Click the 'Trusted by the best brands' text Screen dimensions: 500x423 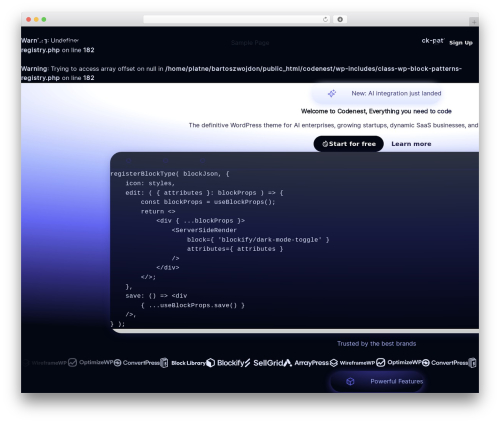(376, 343)
